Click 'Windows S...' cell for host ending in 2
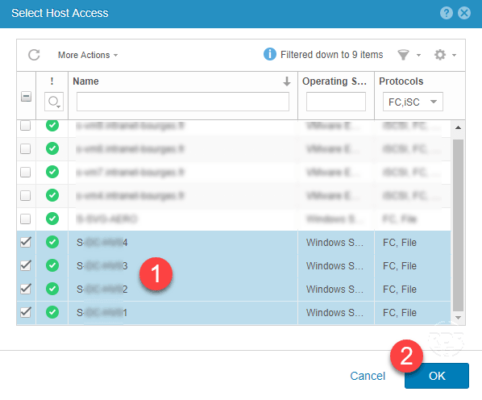This screenshot has width=482, height=400. [x=335, y=289]
